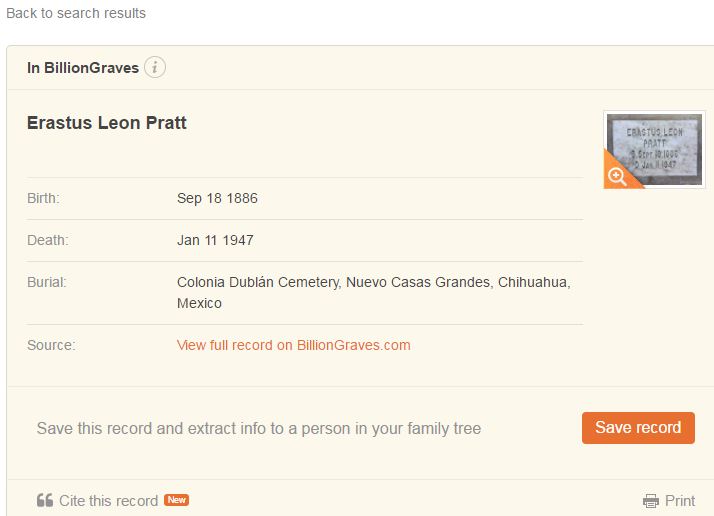
Task: Click the Source field label
Action: tap(51, 345)
